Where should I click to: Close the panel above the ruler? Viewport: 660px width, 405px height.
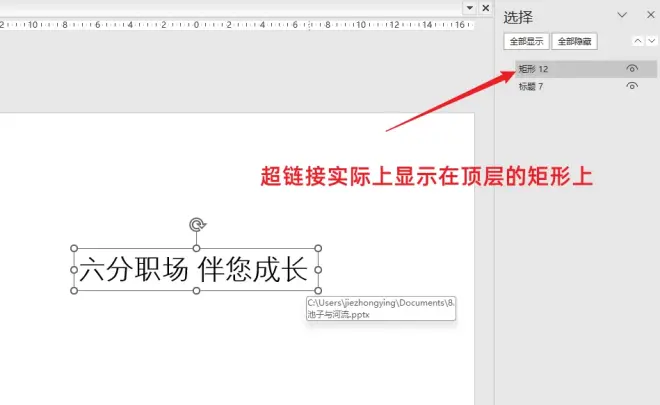485,8
